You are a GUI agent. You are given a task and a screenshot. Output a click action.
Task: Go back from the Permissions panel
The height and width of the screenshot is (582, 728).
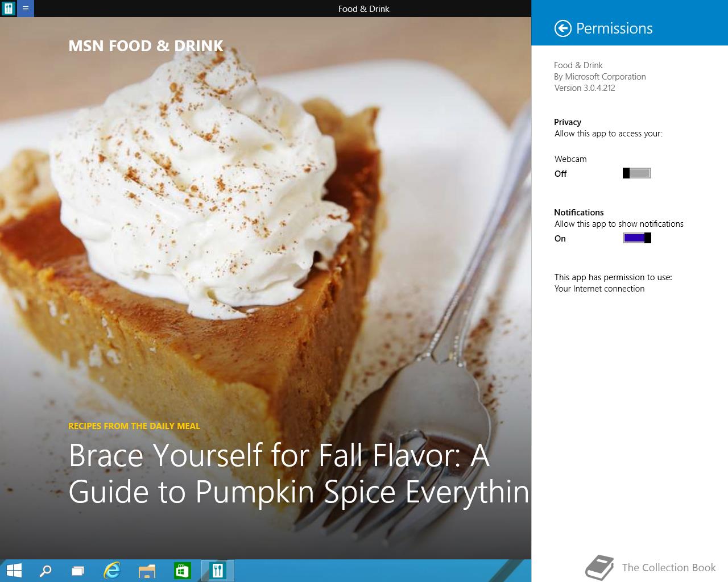pyautogui.click(x=562, y=28)
